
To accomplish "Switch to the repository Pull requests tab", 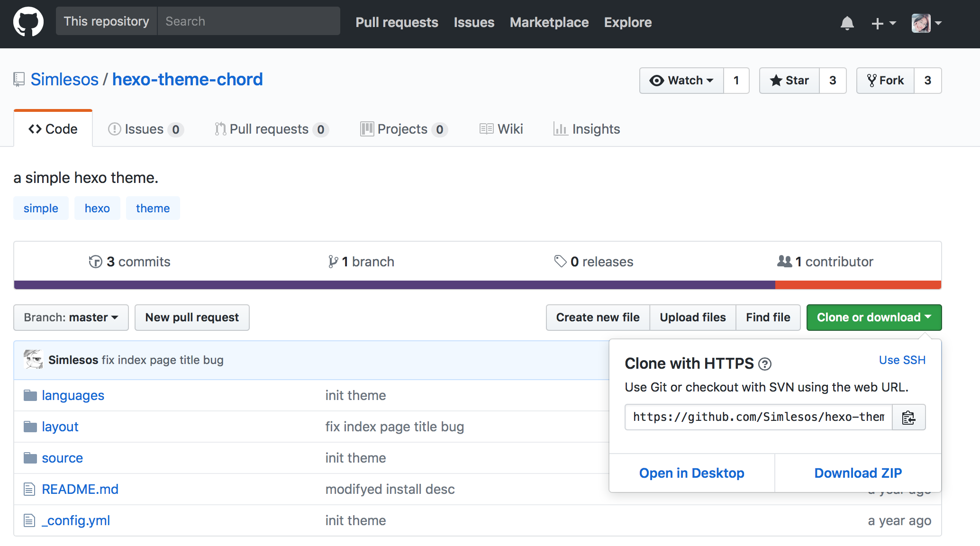I will (272, 129).
